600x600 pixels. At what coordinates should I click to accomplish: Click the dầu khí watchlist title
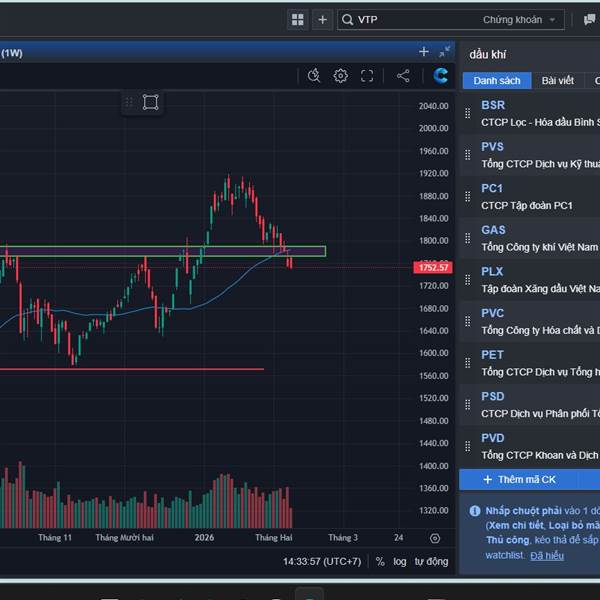488,55
